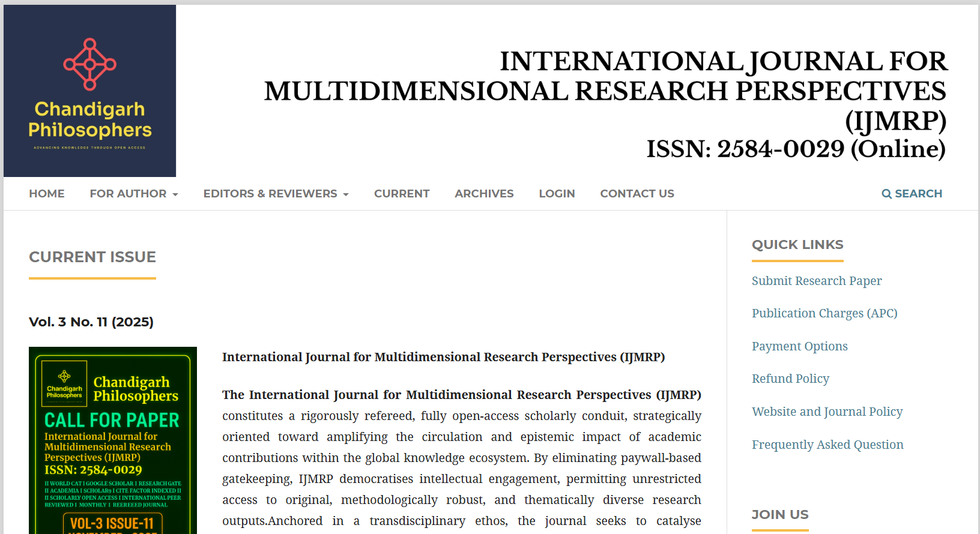Open Website and Journal Policy link

[x=827, y=412]
